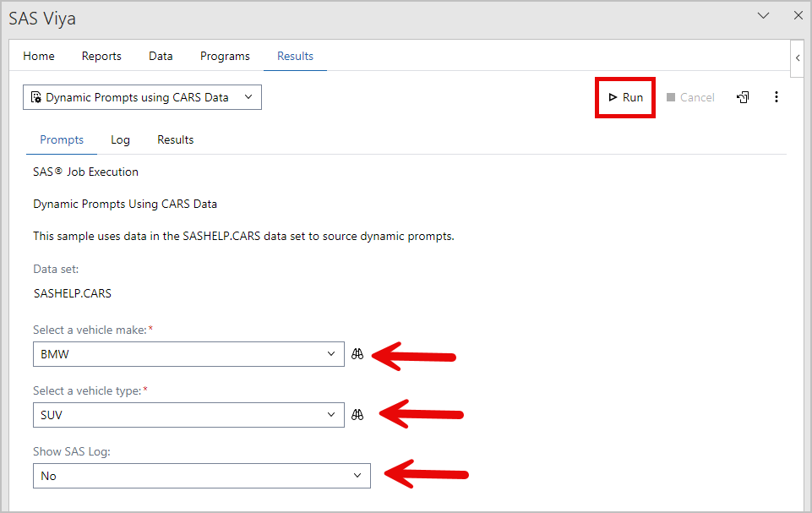This screenshot has height=513, width=812.
Task: Collapse the side pane arrow at right edge
Action: (798, 58)
